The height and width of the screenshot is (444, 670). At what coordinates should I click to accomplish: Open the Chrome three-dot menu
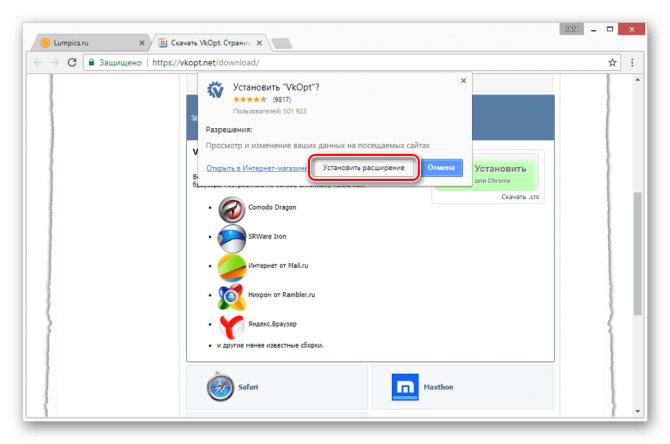[632, 63]
